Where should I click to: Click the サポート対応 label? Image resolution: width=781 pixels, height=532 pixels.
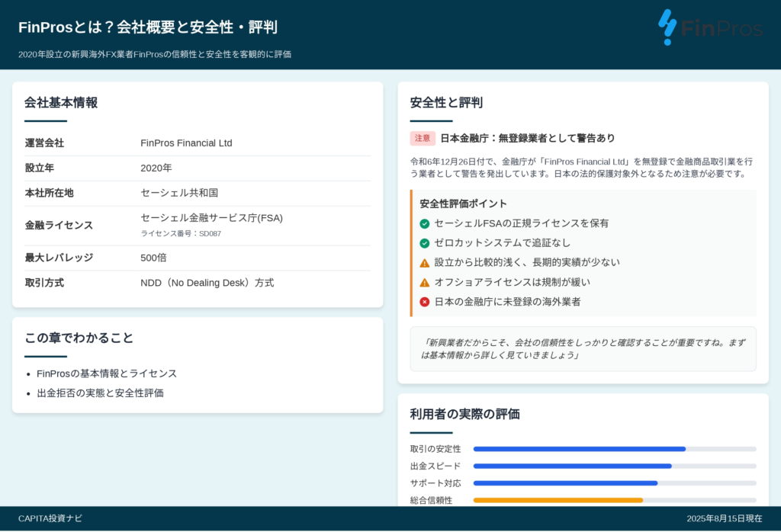coord(435,483)
